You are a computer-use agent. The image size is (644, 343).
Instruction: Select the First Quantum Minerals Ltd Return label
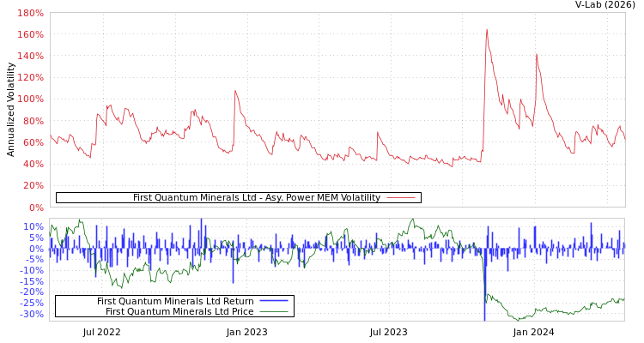[x=175, y=301]
